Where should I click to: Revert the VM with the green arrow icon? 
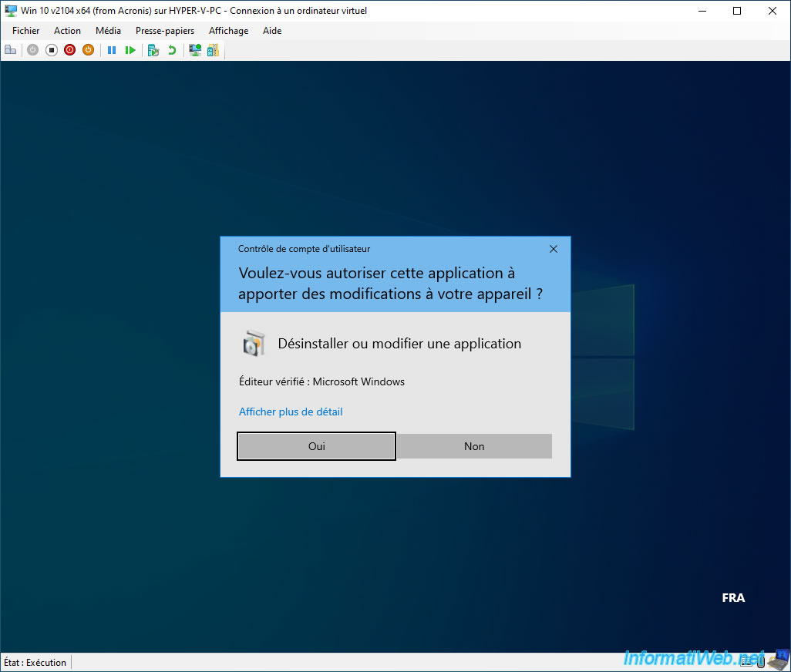pyautogui.click(x=172, y=50)
